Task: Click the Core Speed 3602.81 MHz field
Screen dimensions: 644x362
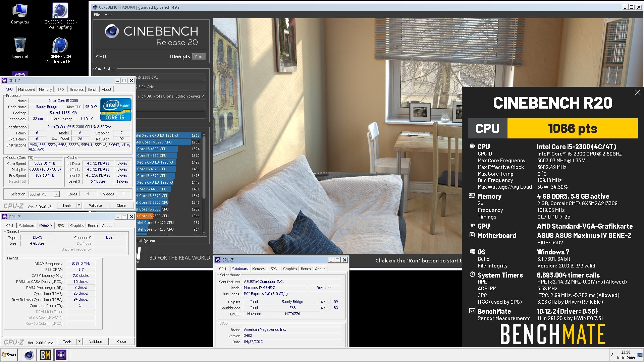Action: point(45,163)
